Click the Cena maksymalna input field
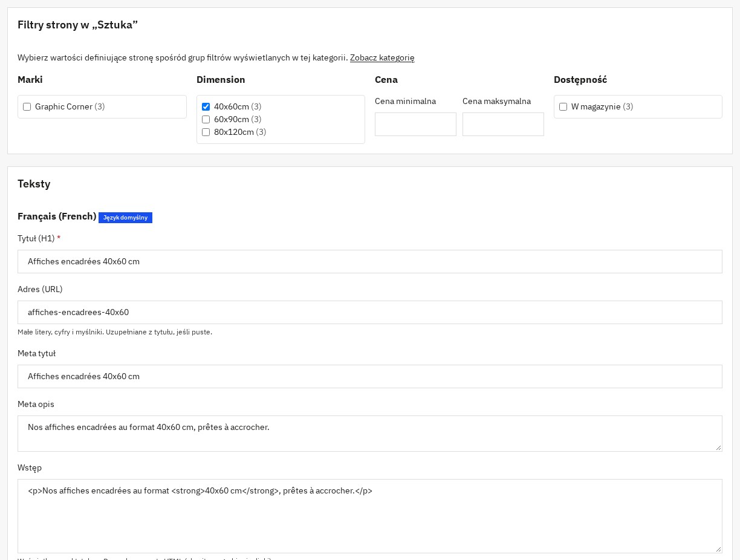Image resolution: width=740 pixels, height=560 pixels. pos(503,124)
